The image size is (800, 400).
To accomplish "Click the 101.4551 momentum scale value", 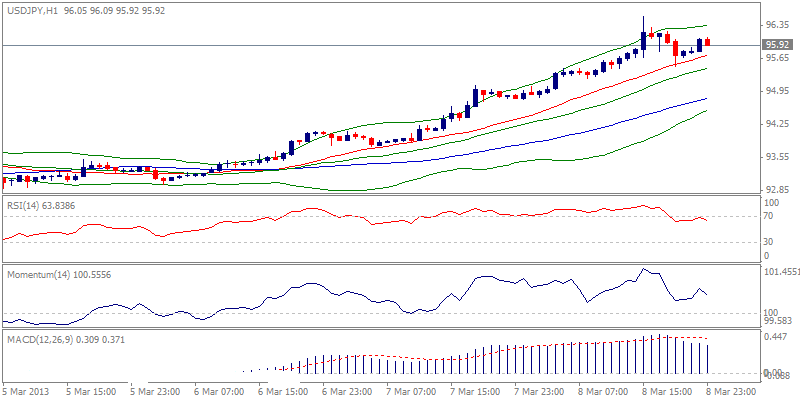I will coord(781,271).
